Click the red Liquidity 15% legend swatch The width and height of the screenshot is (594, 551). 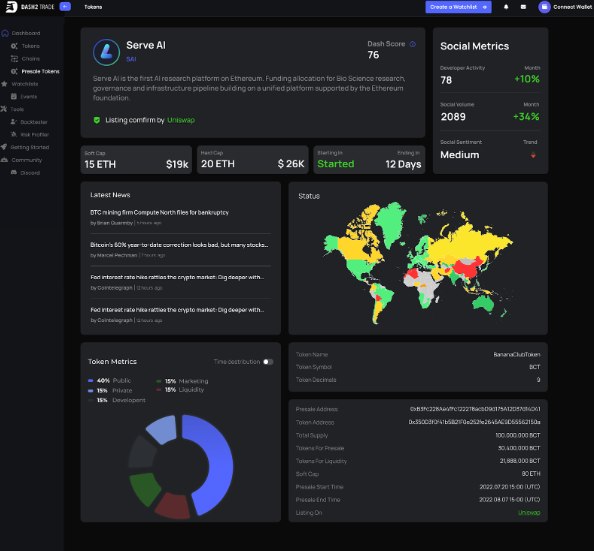[159, 390]
